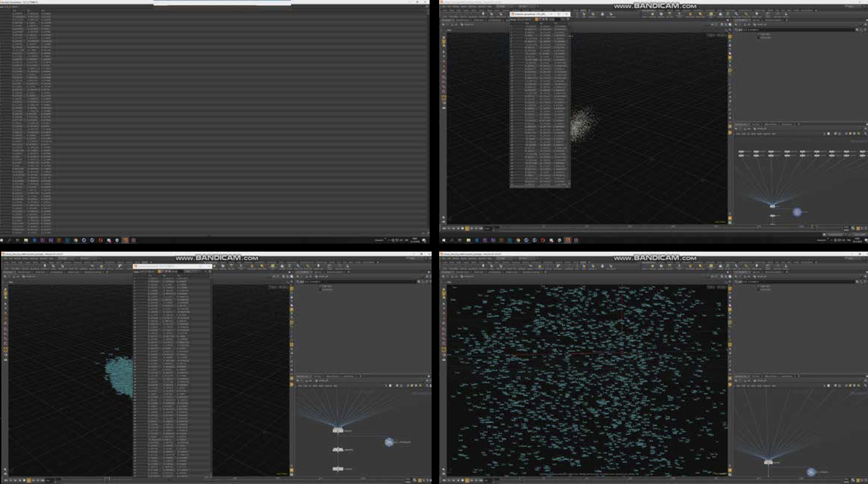This screenshot has width=868, height=484.
Task: Add new pane tab with plus in bottom-left network pane
Action: 360,376
